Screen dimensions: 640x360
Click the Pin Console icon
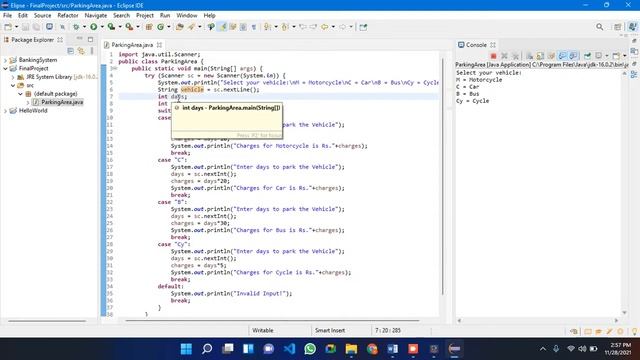click(x=587, y=56)
